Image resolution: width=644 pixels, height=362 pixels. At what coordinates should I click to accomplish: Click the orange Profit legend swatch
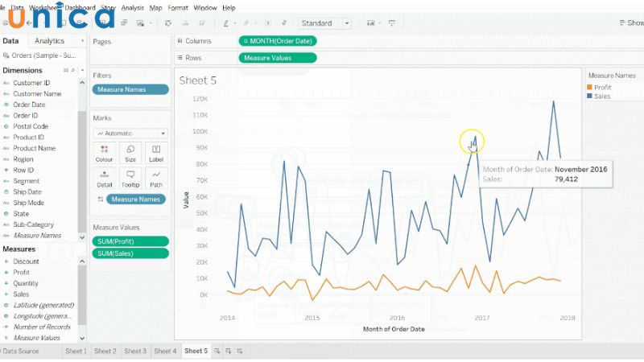click(x=590, y=87)
